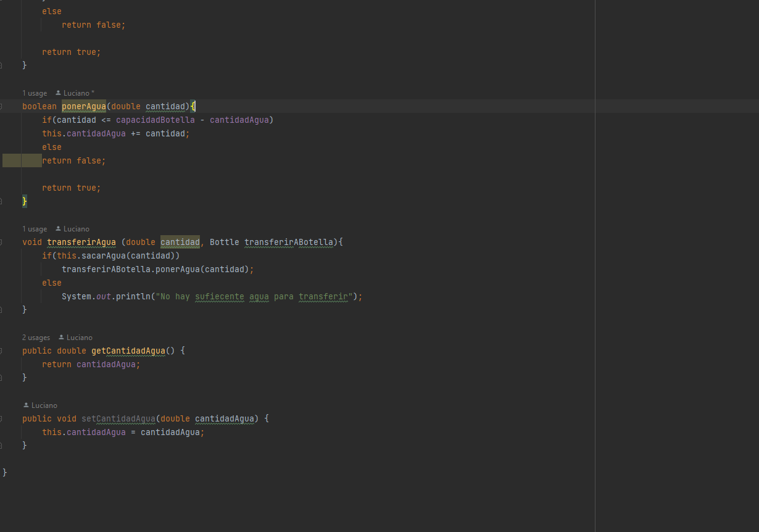This screenshot has height=532, width=759.
Task: Click the ponerAgua method name in its declaration
Action: point(84,106)
